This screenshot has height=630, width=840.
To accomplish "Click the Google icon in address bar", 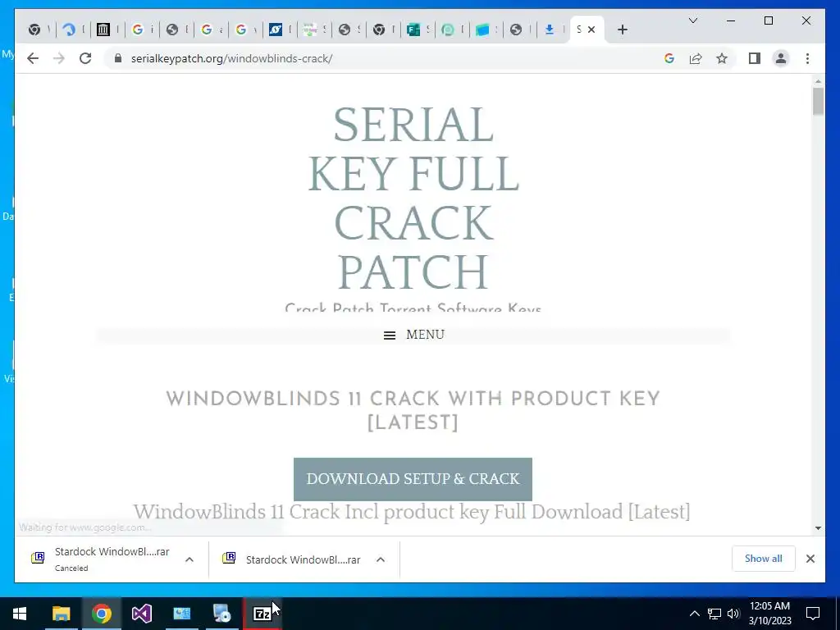I will 669,58.
